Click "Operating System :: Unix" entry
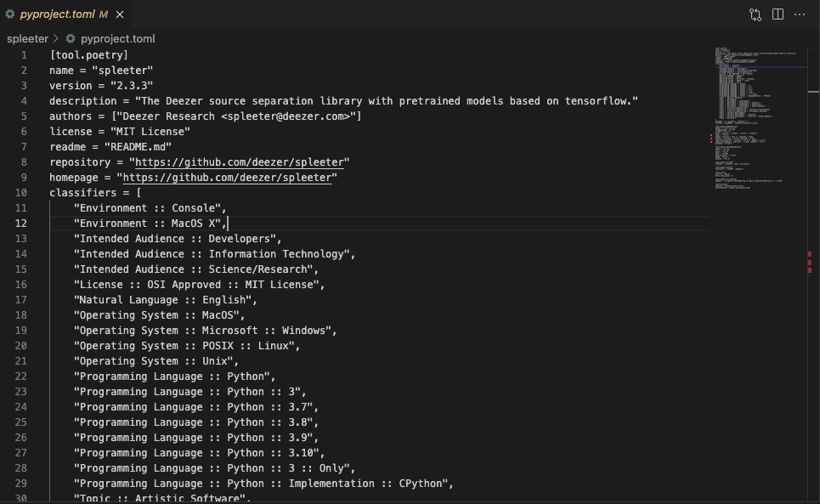The height and width of the screenshot is (504, 820). (x=156, y=360)
